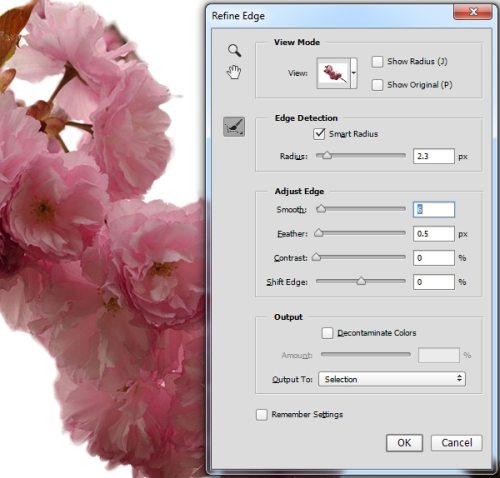500x478 pixels.
Task: Click the Shift Edge slider handle
Action: tap(361, 281)
